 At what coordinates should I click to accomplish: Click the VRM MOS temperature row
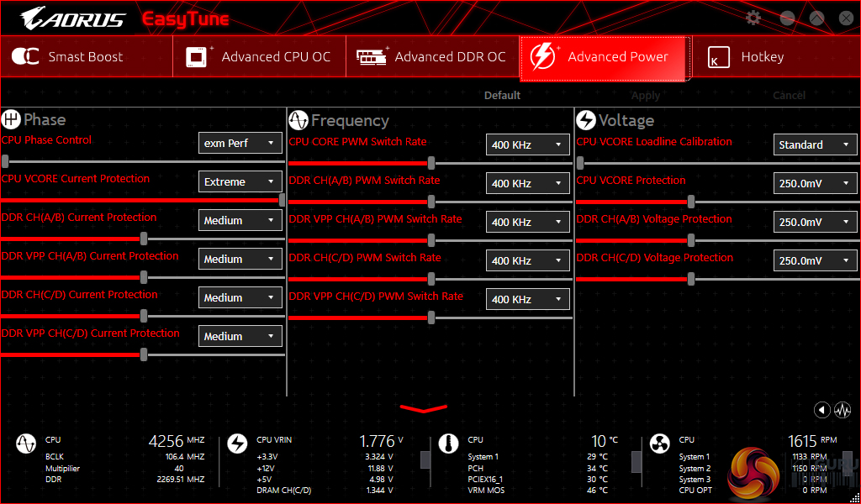pos(537,491)
